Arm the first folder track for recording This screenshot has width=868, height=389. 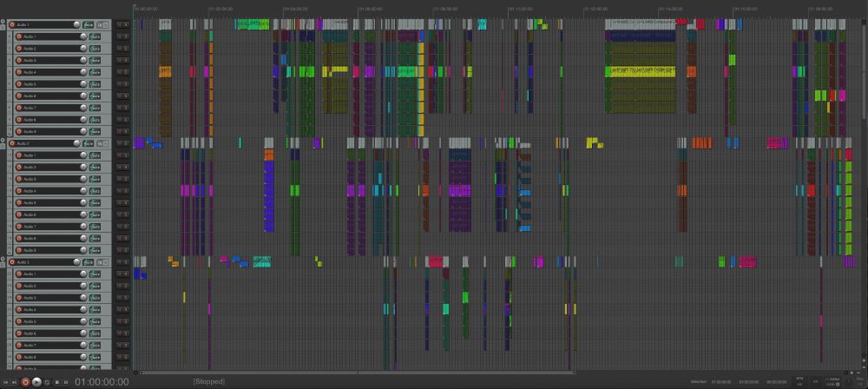coord(11,24)
